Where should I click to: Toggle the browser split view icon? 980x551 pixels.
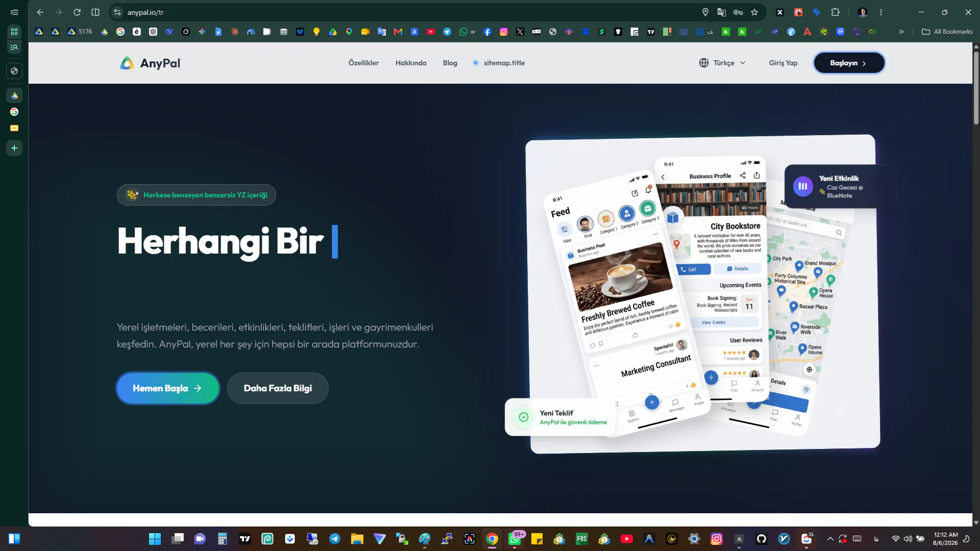click(95, 12)
